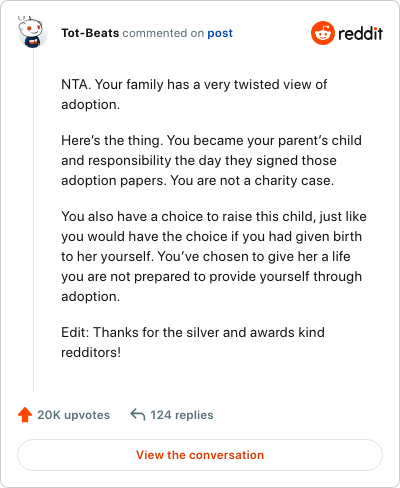The image size is (400, 488).
Task: Click the word 'redditors!'
Action: click(91, 352)
